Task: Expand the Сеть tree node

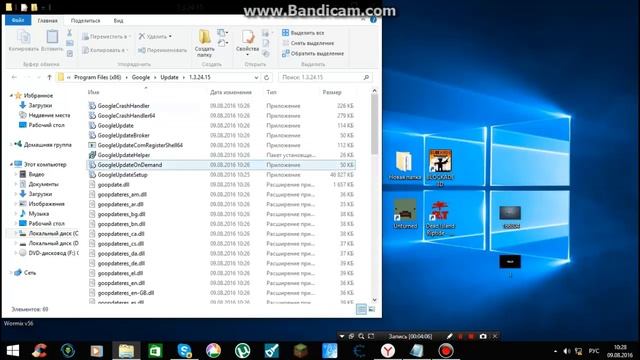Action: (11, 273)
